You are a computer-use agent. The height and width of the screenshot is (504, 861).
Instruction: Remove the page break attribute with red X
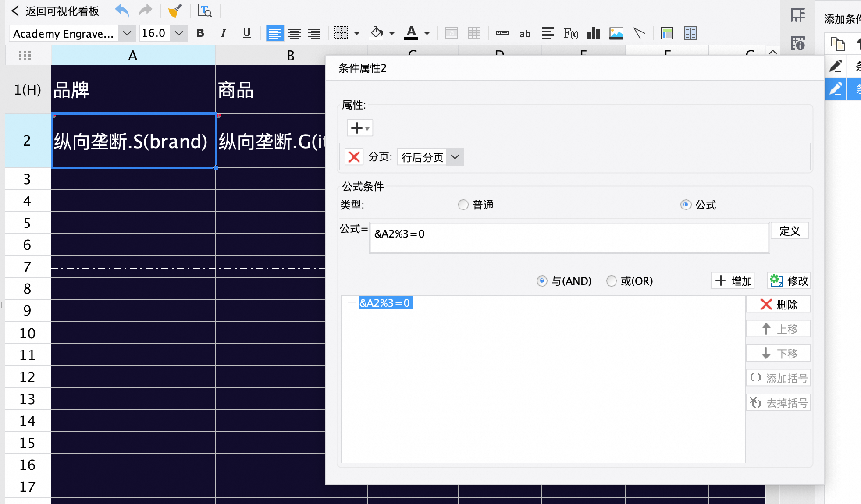pos(354,157)
